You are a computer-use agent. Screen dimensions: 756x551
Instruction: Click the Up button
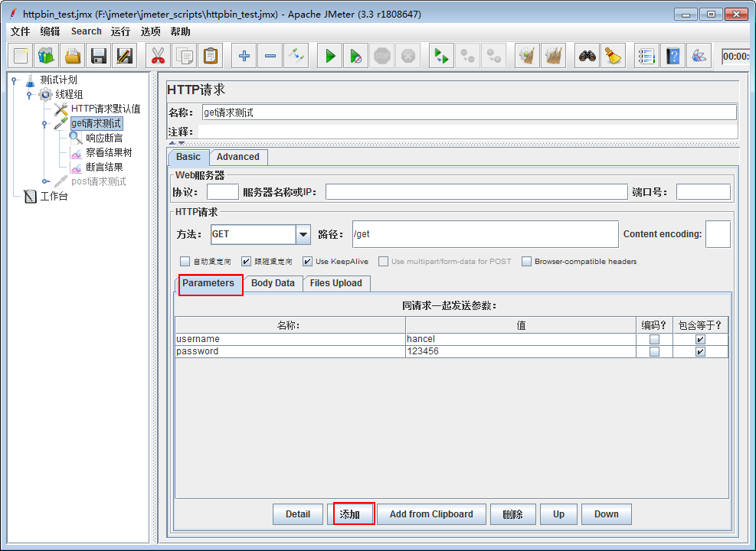pyautogui.click(x=559, y=514)
